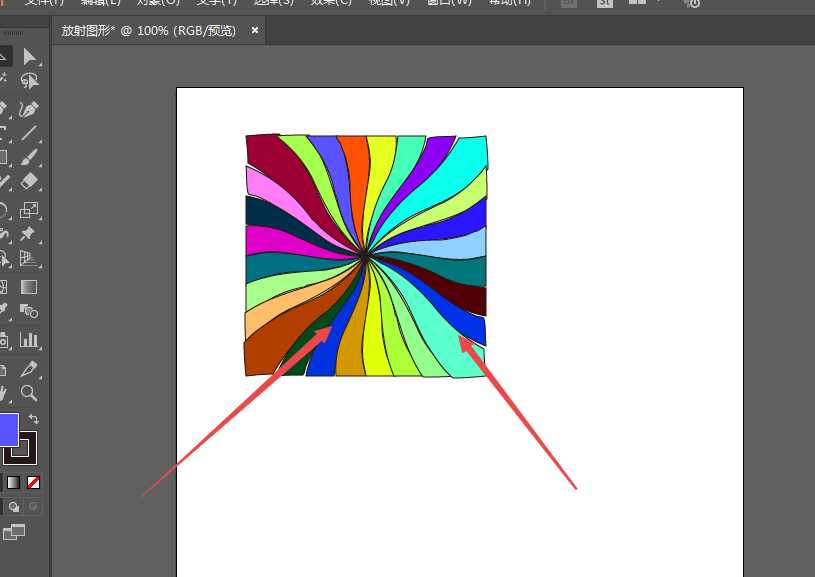
Task: Close the 放射图形 document tab
Action: click(255, 31)
